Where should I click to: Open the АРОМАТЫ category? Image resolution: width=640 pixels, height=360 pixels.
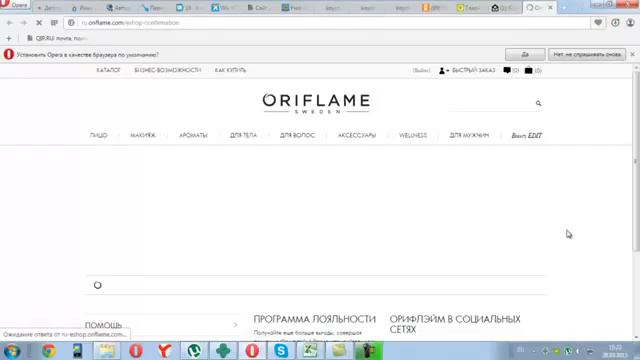pos(193,135)
